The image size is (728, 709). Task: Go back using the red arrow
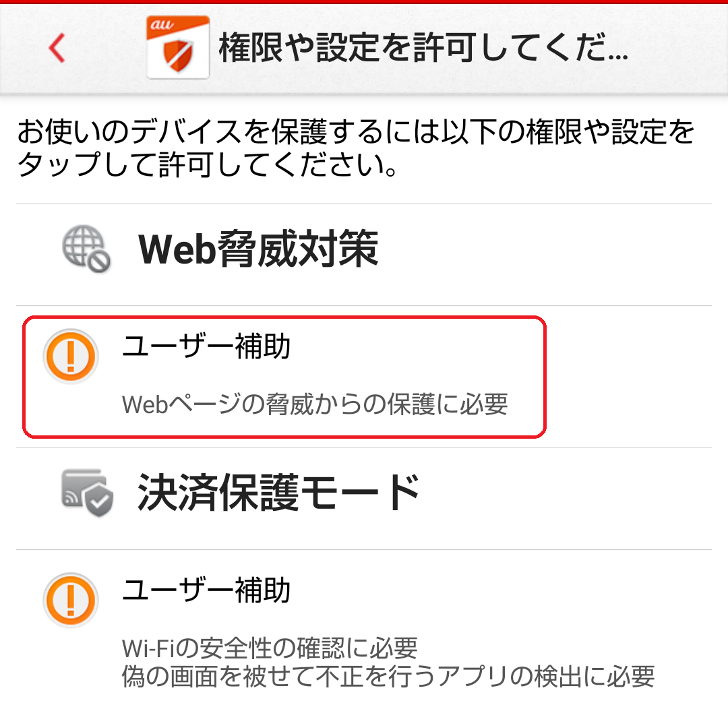57,48
